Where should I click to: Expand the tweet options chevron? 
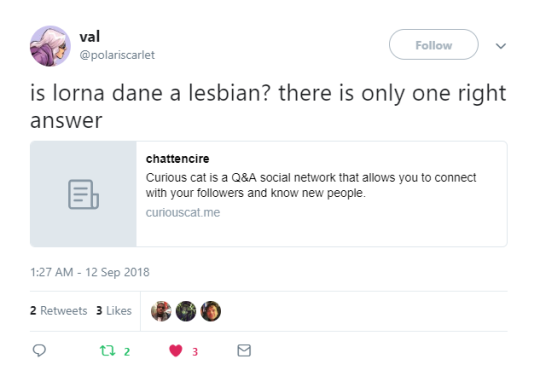pyautogui.click(x=501, y=46)
